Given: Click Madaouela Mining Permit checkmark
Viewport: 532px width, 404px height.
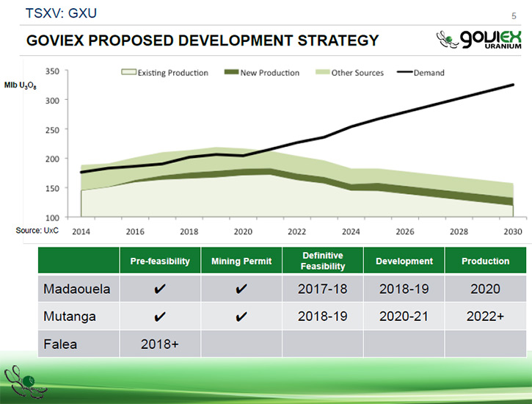Looking at the screenshot, I should (241, 289).
